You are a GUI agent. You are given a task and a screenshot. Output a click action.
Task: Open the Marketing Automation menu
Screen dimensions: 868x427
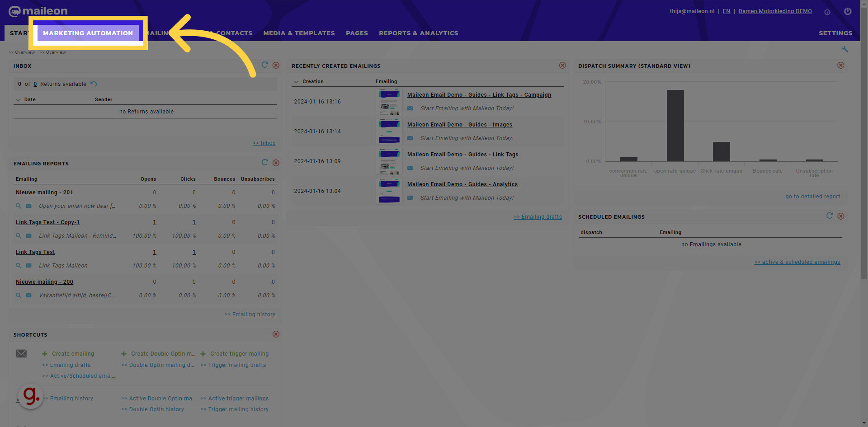pos(88,33)
